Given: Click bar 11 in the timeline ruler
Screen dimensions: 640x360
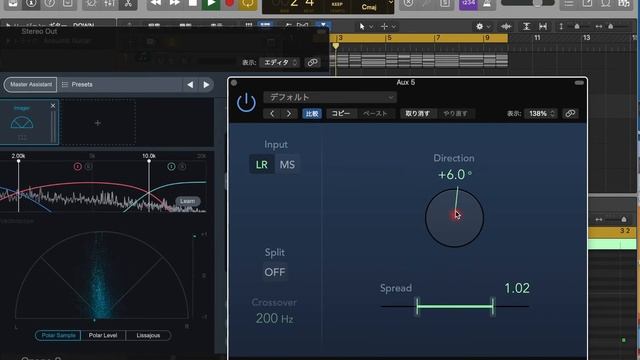Looking at the screenshot, I should coord(537,38).
